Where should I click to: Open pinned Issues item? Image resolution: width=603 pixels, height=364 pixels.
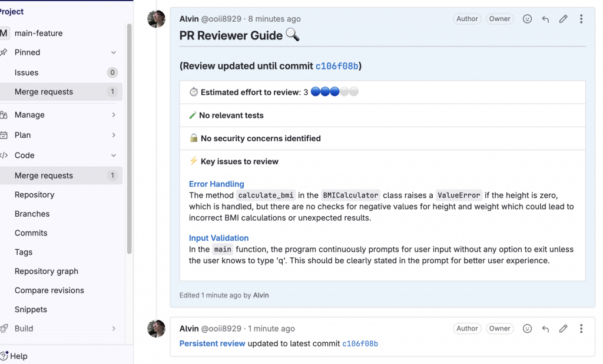pos(61,72)
